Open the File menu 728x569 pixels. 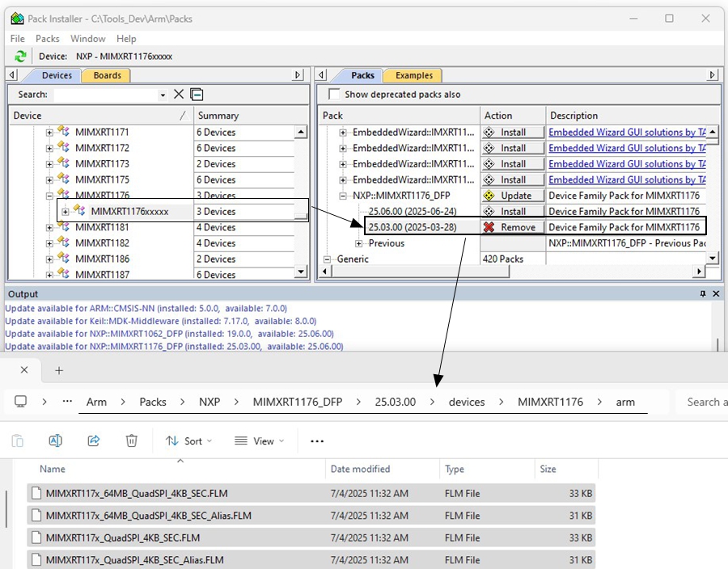(x=18, y=39)
